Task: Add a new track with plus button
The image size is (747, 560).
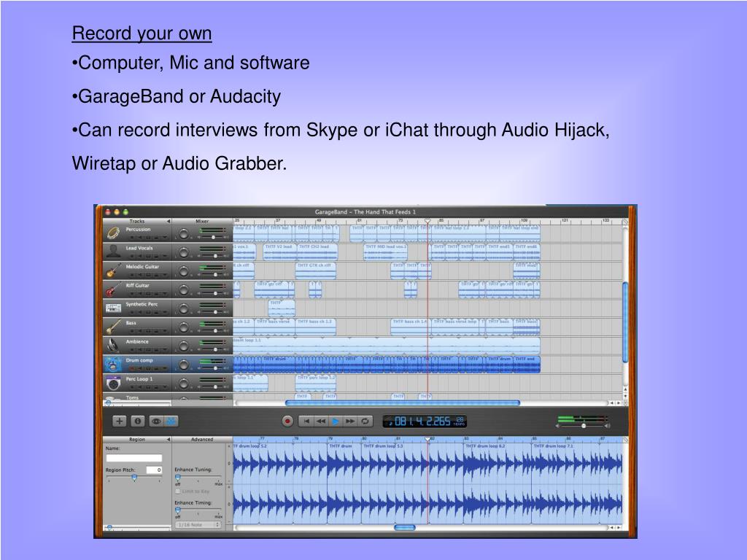Action: click(119, 421)
